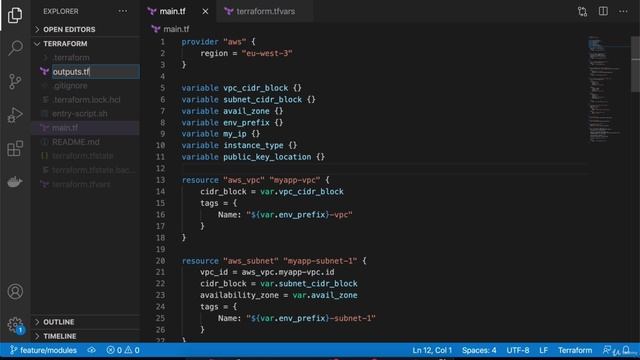The height and width of the screenshot is (360, 640).
Task: Click variable vpc_cidr_block declaration
Action: coord(242,88)
